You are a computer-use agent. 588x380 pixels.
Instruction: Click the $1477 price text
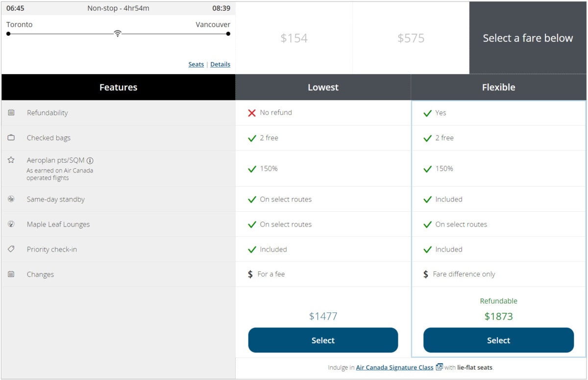pos(323,316)
